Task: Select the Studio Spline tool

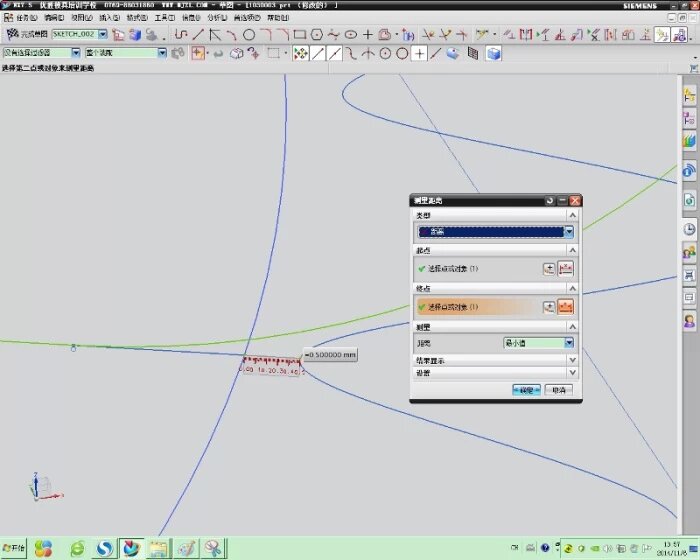Action: click(333, 34)
